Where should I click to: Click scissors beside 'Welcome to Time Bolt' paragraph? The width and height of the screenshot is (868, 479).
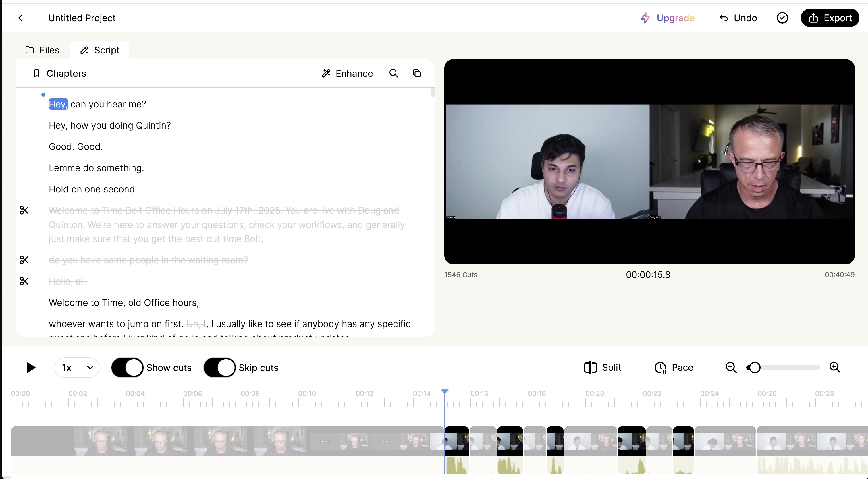(24, 210)
